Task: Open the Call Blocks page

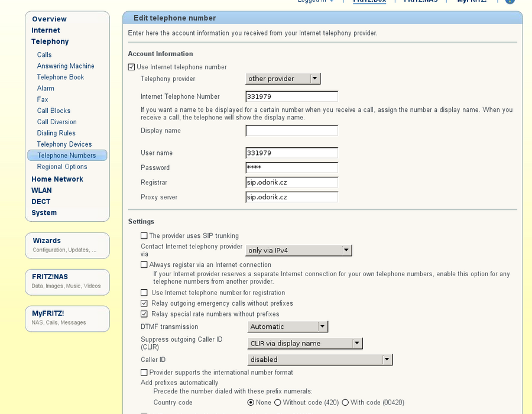Action: coord(54,111)
